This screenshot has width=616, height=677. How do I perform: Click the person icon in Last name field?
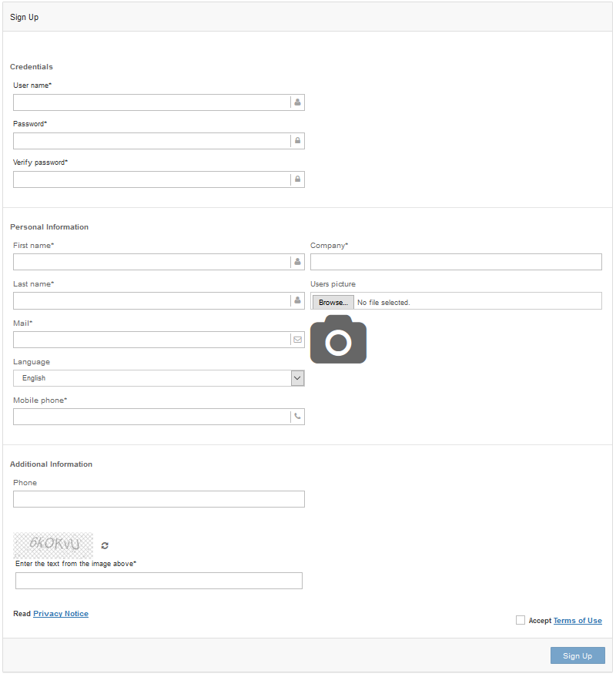297,300
